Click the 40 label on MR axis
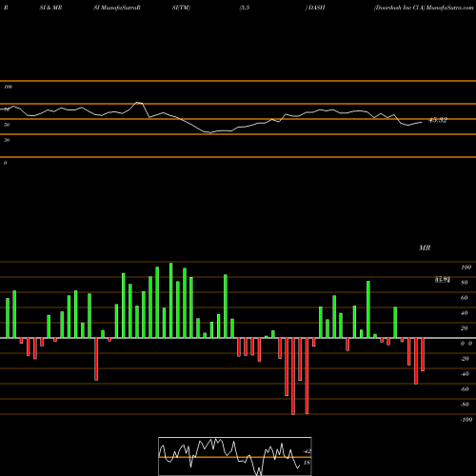Viewport: 476px width, 476px height. 465,313
